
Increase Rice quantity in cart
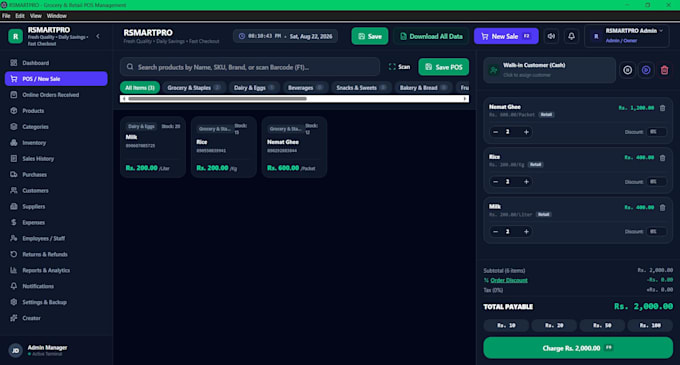[x=526, y=182]
